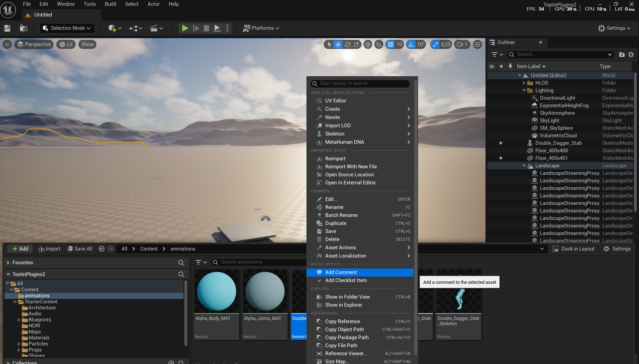Viewport: 639px width, 364px height.
Task: Select the rotate transform tool icon
Action: tap(347, 45)
